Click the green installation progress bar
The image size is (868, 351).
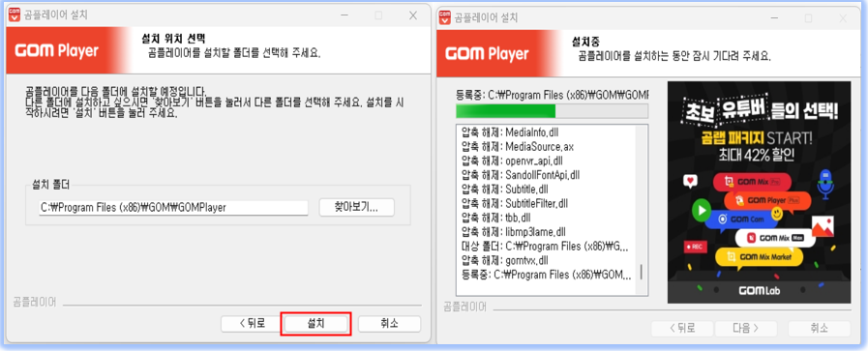tap(552, 110)
